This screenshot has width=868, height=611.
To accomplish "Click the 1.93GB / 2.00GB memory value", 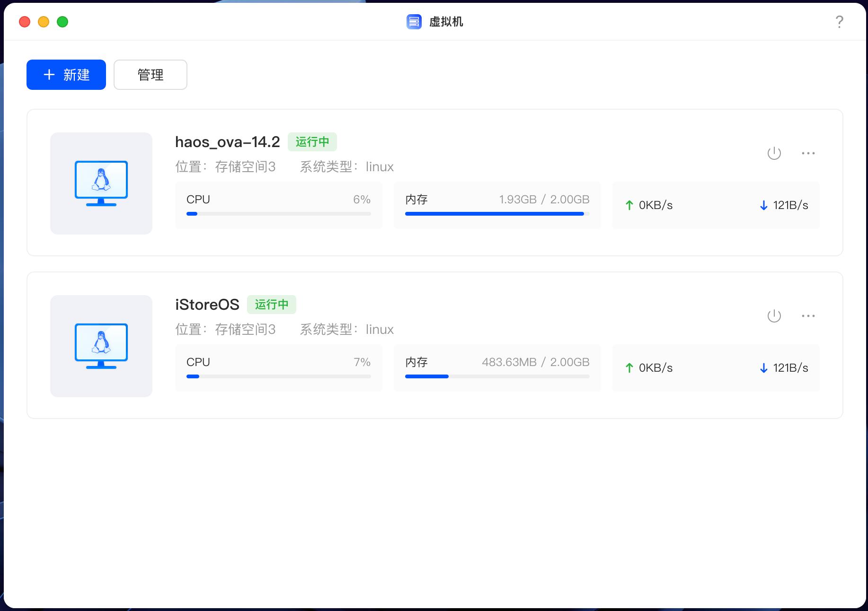I will [x=544, y=200].
